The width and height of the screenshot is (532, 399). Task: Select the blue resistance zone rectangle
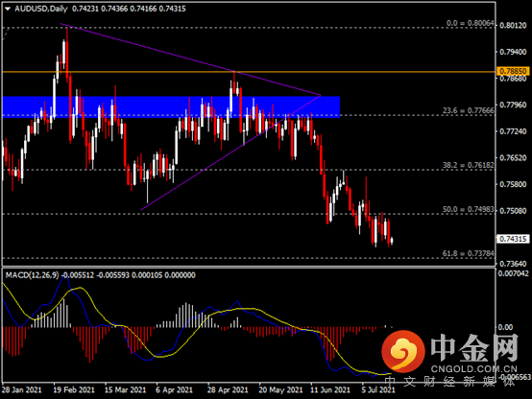pyautogui.click(x=171, y=107)
